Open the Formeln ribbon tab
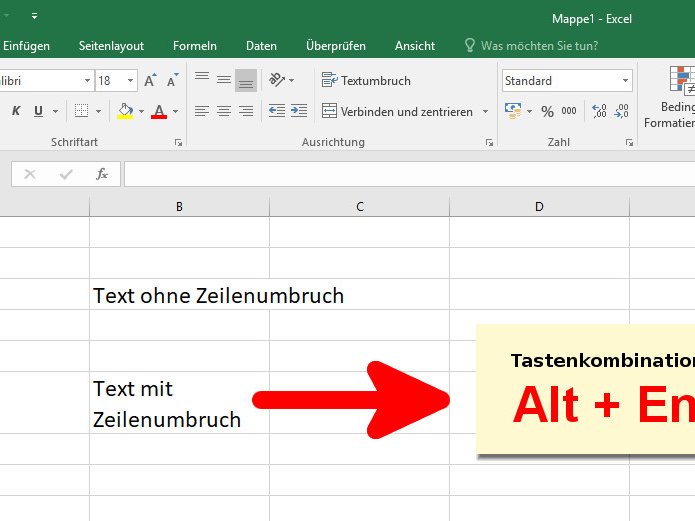695x521 pixels. pos(194,46)
